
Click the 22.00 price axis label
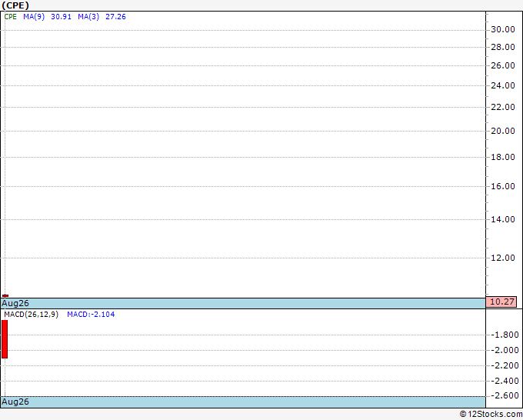tap(503, 107)
